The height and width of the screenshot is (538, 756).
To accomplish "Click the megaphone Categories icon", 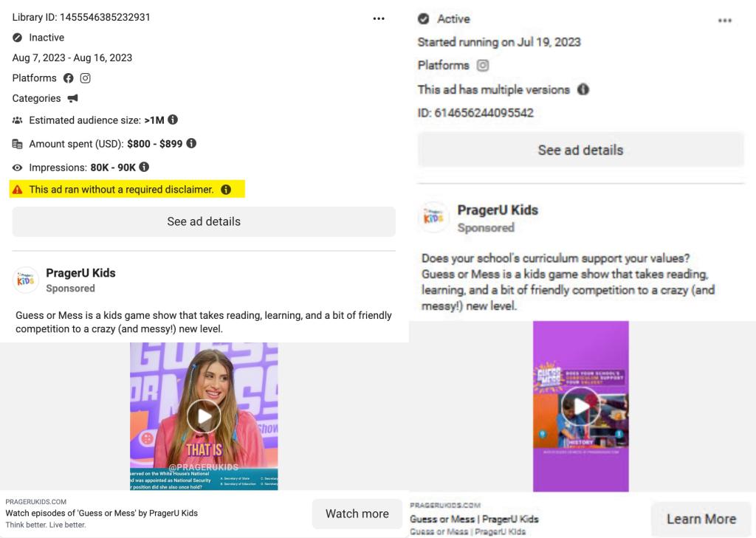I will pos(73,98).
